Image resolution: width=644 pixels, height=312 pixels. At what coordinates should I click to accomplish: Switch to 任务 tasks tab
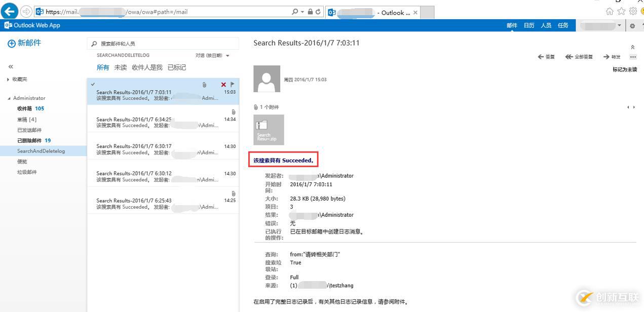coord(563,25)
